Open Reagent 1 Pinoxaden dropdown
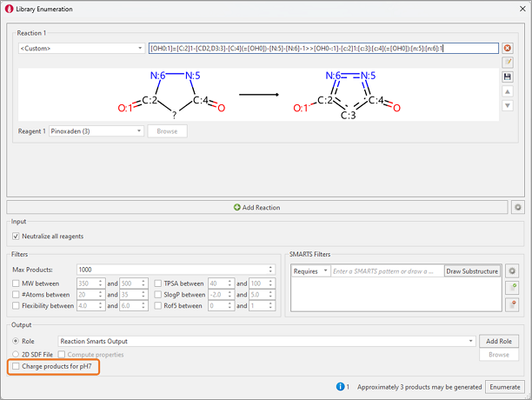Screen dimensions: 532x400 (x=96, y=131)
